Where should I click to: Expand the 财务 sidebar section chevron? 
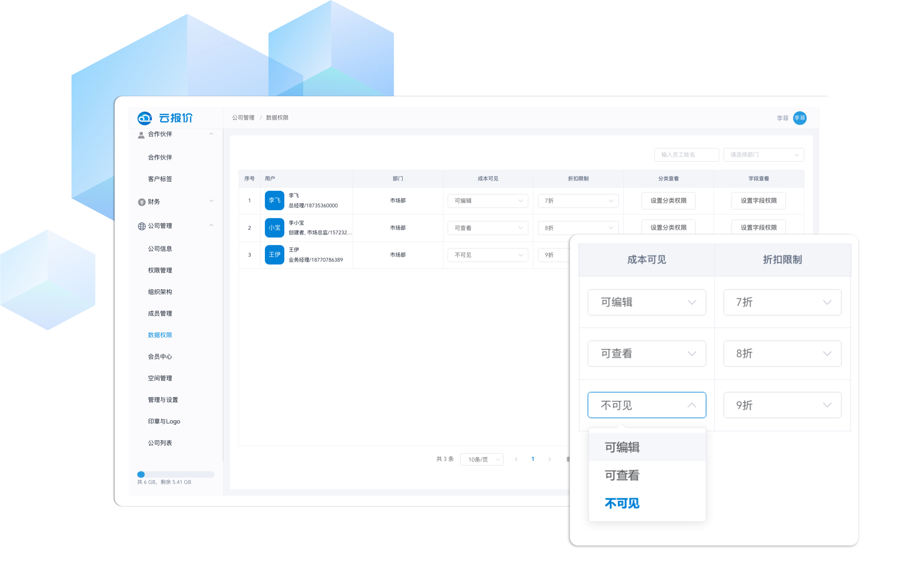click(x=211, y=201)
